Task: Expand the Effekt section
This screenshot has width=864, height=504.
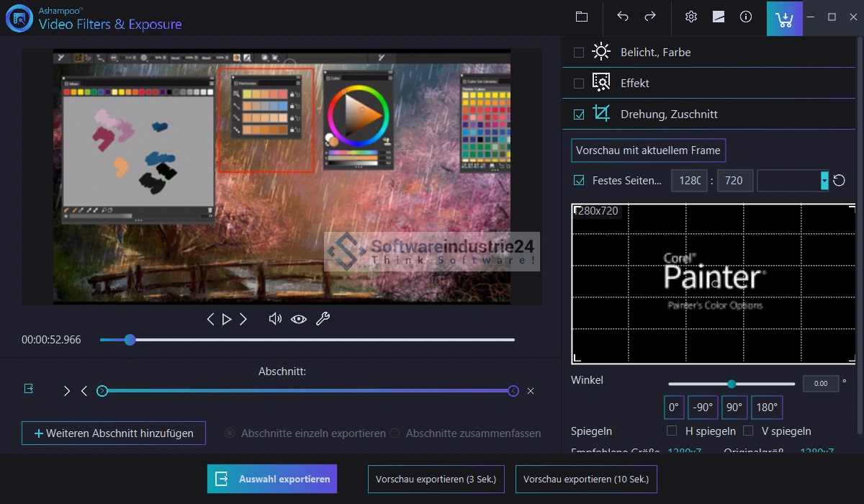Action: (x=635, y=84)
